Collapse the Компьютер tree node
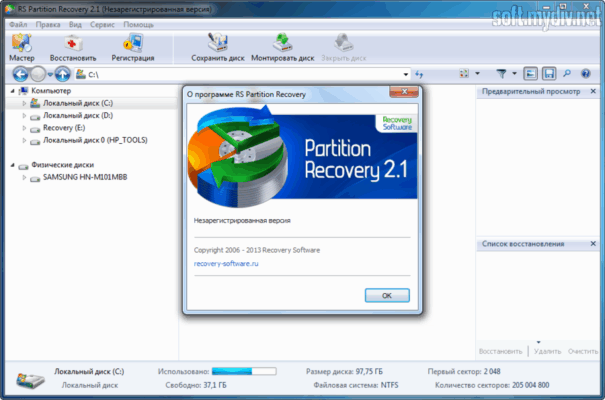Image resolution: width=605 pixels, height=400 pixels. [12, 91]
